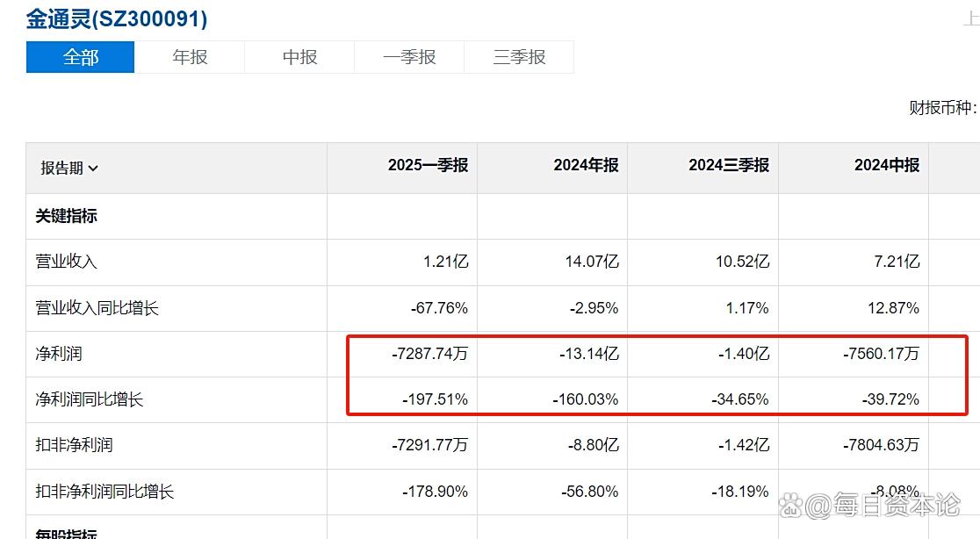Image resolution: width=980 pixels, height=539 pixels.
Task: Click the 财报币种 label
Action: click(941, 108)
